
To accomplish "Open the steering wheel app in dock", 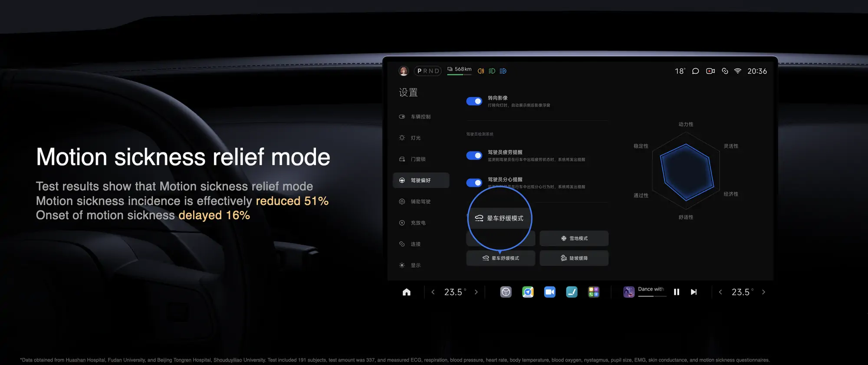I will 506,292.
